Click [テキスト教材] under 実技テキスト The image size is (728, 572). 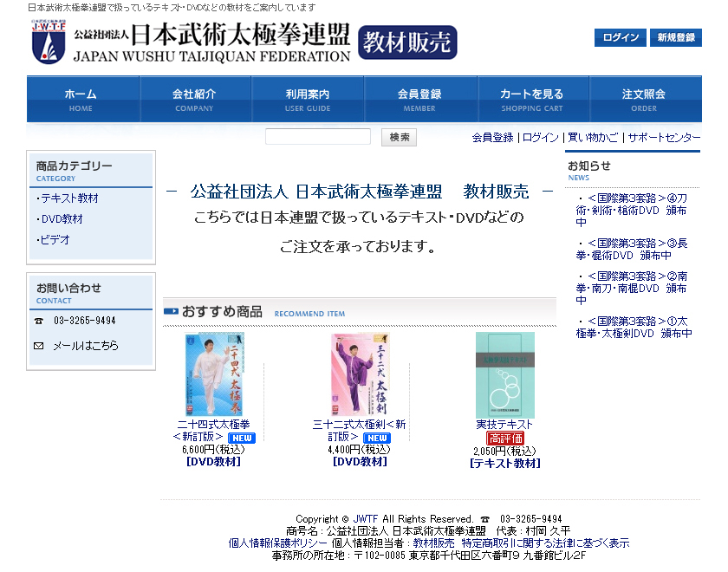[x=505, y=464]
